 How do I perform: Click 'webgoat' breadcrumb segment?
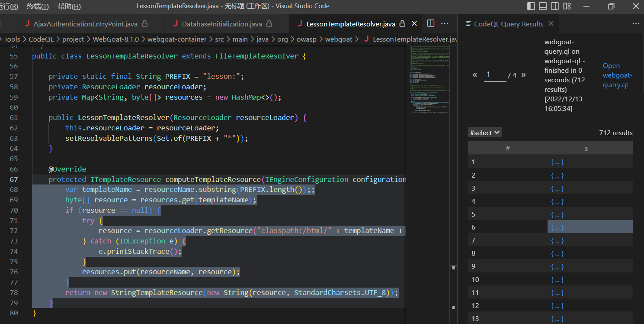[x=339, y=39]
